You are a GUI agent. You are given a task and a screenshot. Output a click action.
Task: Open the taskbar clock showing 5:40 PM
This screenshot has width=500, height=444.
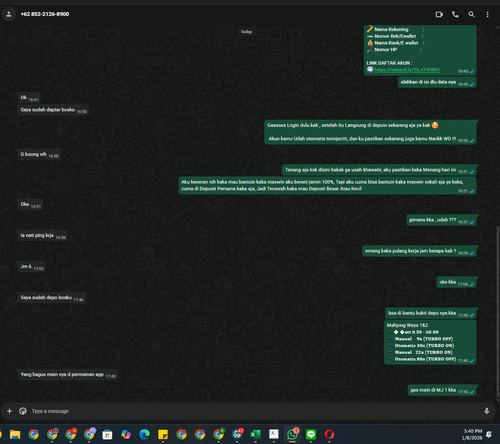473,434
